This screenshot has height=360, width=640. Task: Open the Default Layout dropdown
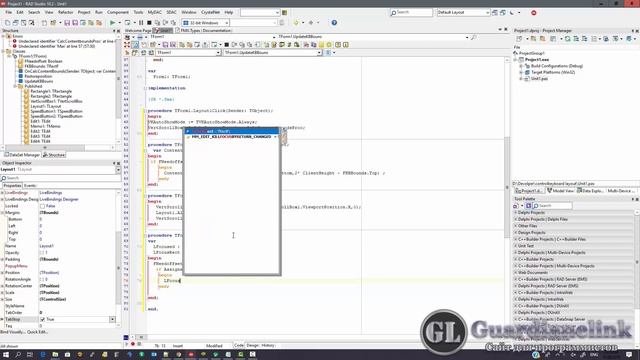[487, 13]
